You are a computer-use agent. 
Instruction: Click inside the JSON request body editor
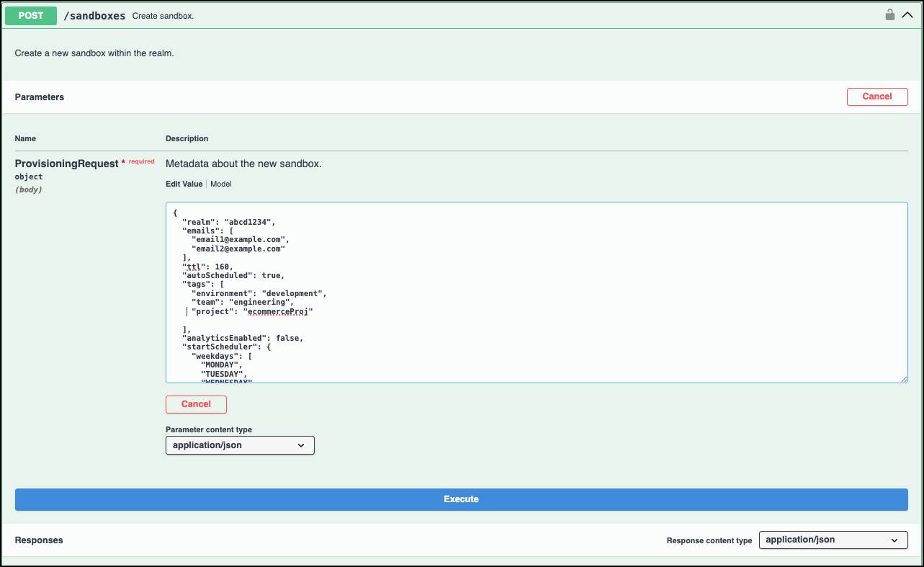pos(537,293)
